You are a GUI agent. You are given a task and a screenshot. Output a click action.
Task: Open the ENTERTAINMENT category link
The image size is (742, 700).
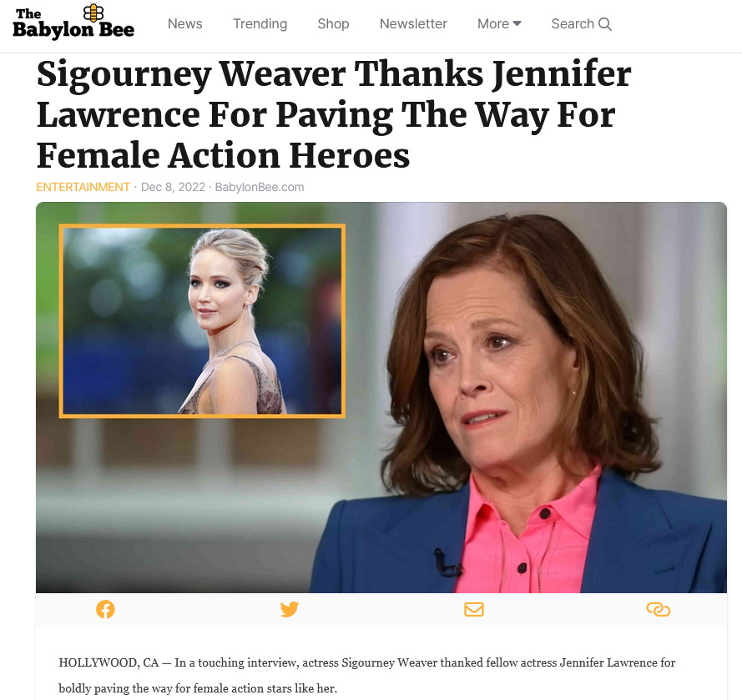click(x=83, y=187)
